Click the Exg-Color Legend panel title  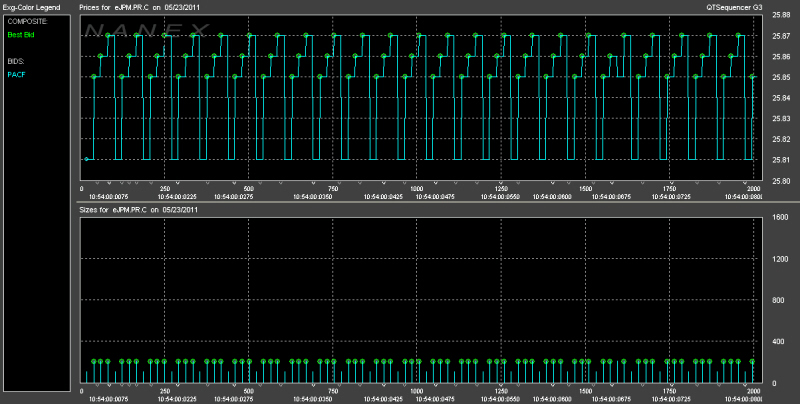pyautogui.click(x=32, y=7)
